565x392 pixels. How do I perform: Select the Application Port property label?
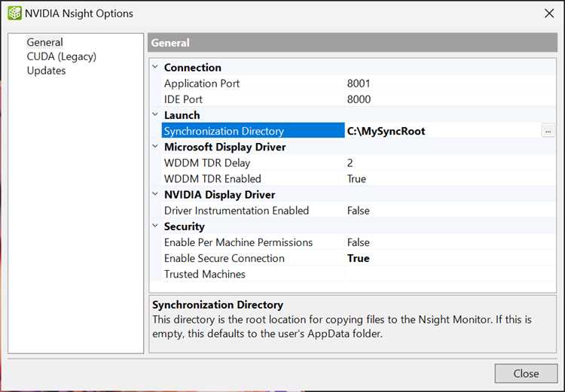pyautogui.click(x=202, y=84)
